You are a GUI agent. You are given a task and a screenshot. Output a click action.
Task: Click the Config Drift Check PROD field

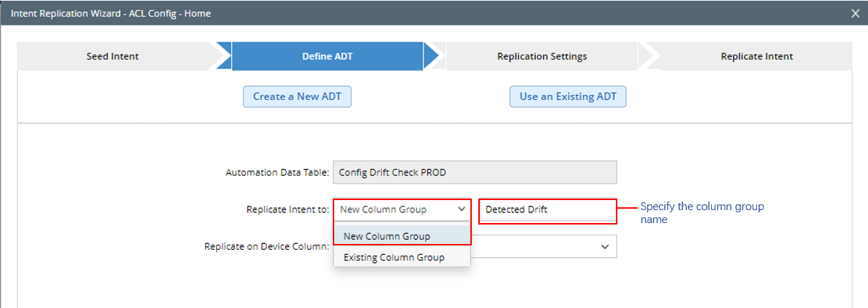pyautogui.click(x=475, y=173)
